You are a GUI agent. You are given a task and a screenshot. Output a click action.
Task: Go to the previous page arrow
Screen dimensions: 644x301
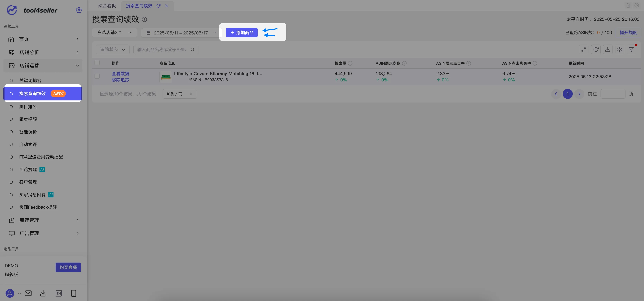pos(556,94)
